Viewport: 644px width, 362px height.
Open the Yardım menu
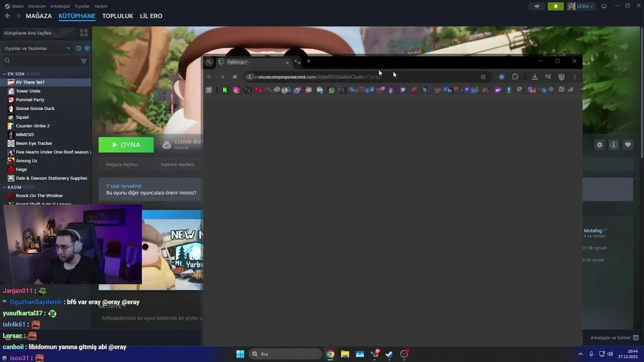pyautogui.click(x=101, y=6)
